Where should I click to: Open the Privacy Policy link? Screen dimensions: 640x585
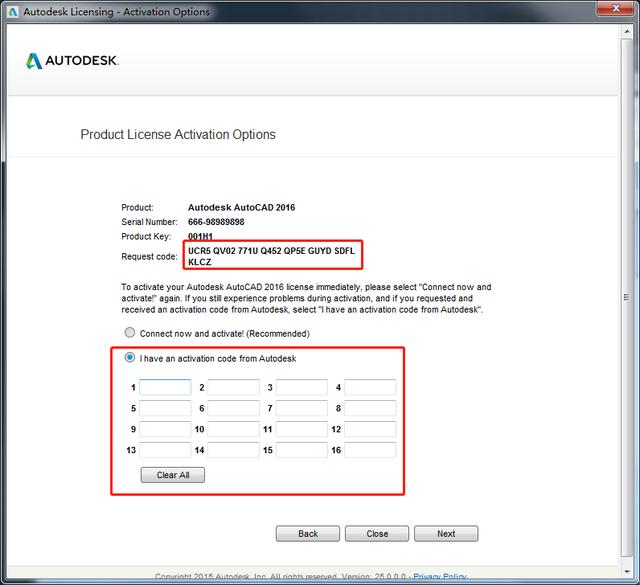(441, 577)
